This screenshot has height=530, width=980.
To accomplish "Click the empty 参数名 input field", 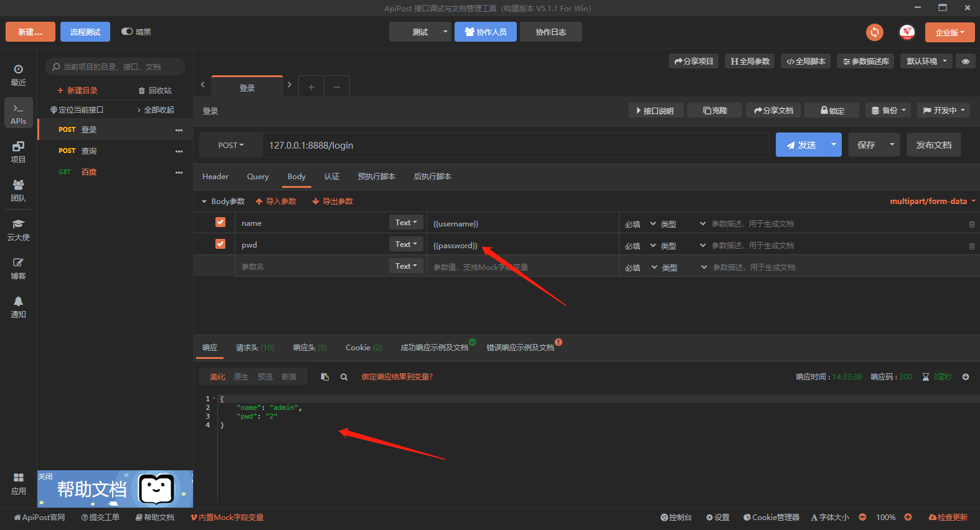I will [x=311, y=266].
